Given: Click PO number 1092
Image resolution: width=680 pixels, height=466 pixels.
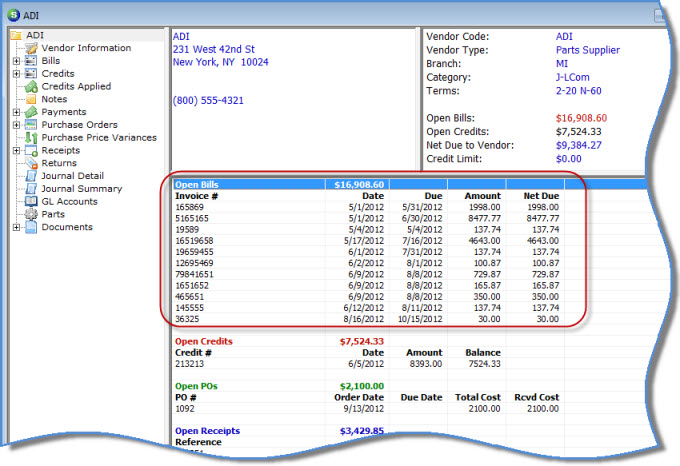Looking at the screenshot, I should [x=185, y=408].
